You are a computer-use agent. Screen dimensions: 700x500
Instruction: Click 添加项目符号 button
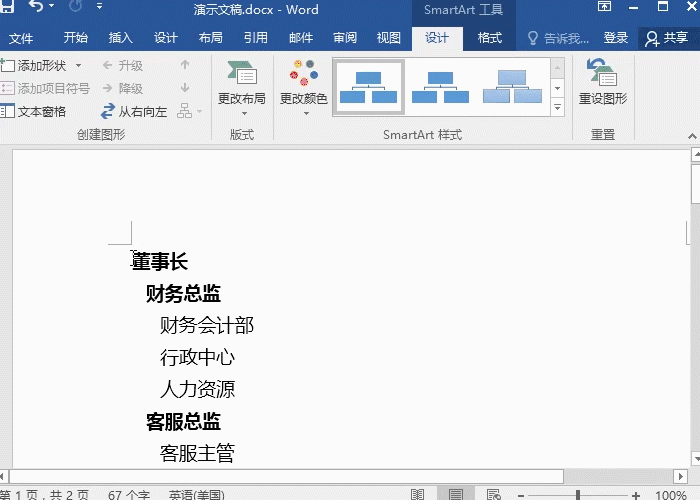point(45,88)
